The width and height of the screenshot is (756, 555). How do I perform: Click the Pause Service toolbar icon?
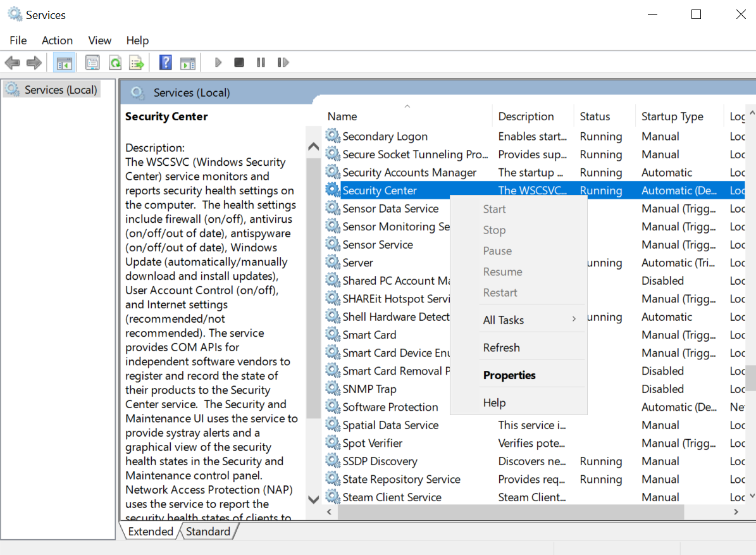pyautogui.click(x=261, y=63)
